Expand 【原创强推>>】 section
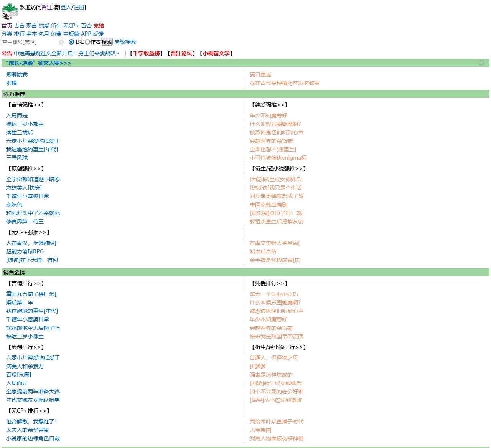Screen dimensions: 491x448 [x=26, y=169]
